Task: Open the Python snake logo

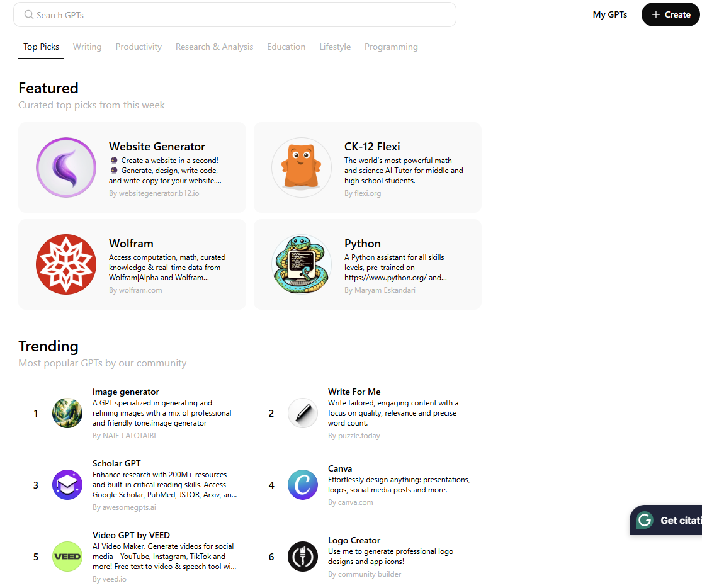Action: [x=302, y=264]
